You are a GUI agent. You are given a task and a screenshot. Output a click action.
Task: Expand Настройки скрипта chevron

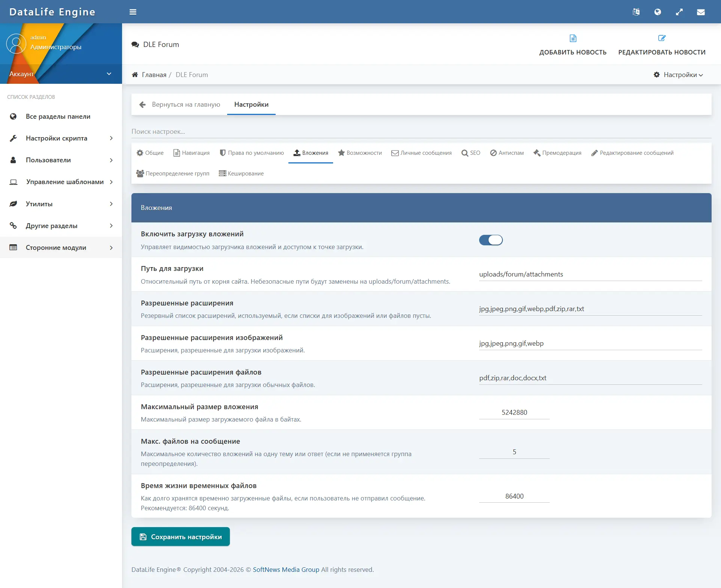pyautogui.click(x=111, y=138)
